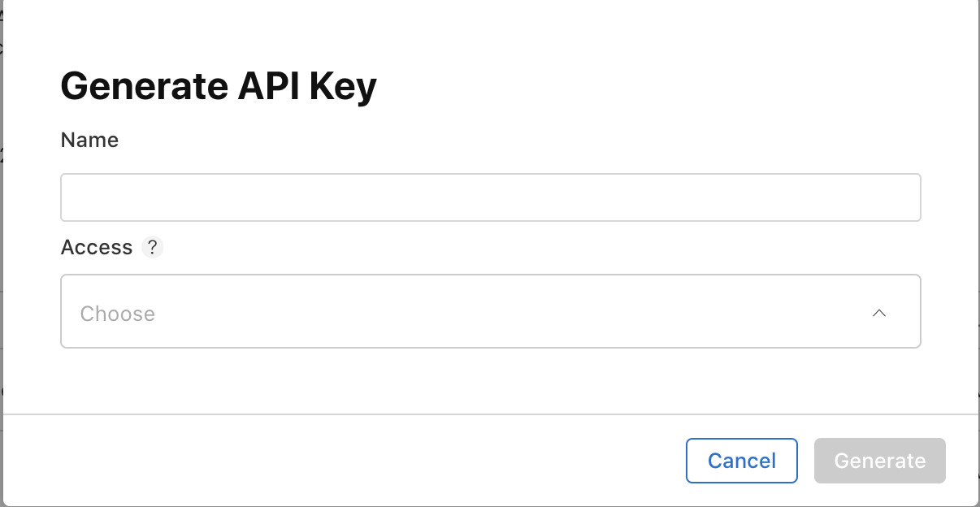Click the circled question mark beside Access

point(153,248)
